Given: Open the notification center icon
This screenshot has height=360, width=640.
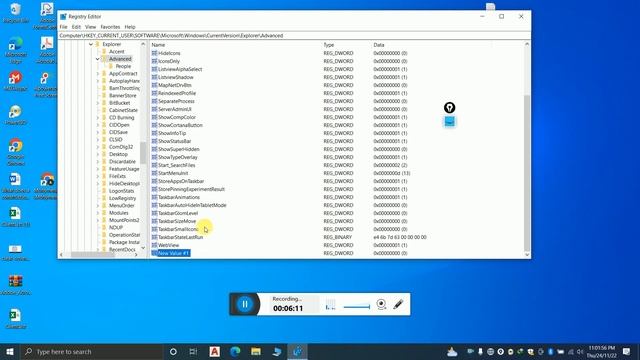Looking at the screenshot, I should click(627, 351).
